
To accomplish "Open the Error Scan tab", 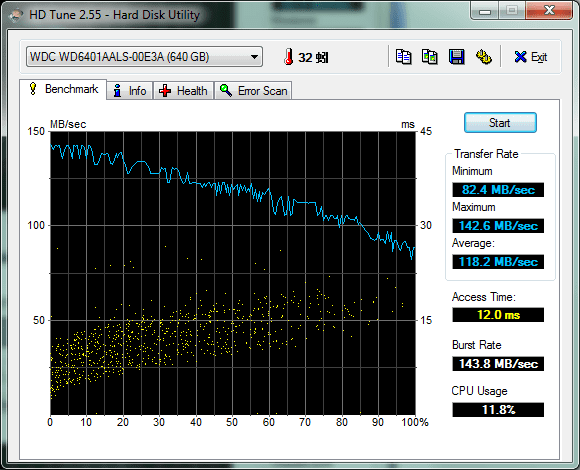I will point(253,91).
